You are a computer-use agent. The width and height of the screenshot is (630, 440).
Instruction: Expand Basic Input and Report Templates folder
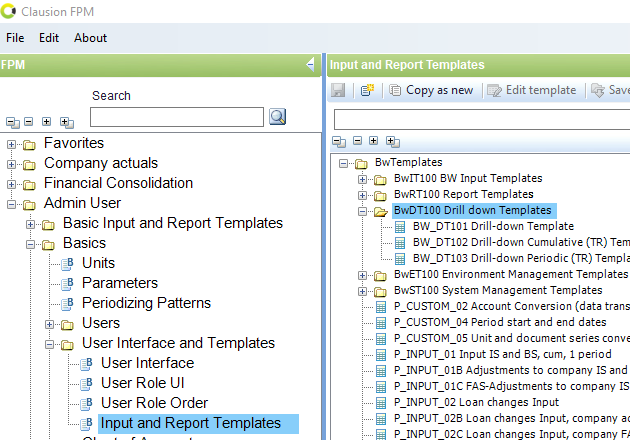[31, 225]
